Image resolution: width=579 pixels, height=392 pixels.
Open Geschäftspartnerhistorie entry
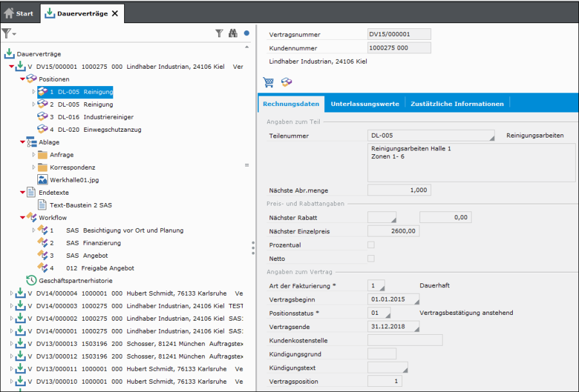[x=76, y=281]
